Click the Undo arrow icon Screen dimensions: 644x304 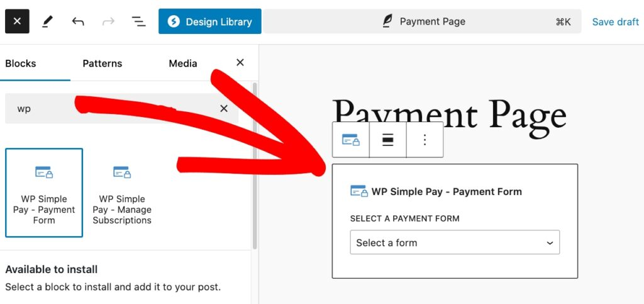(x=78, y=21)
